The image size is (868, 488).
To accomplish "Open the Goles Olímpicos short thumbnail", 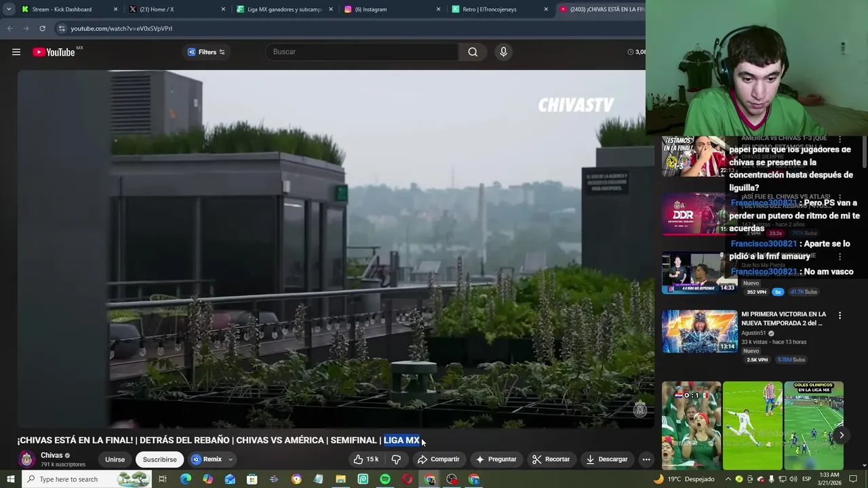I will (814, 426).
